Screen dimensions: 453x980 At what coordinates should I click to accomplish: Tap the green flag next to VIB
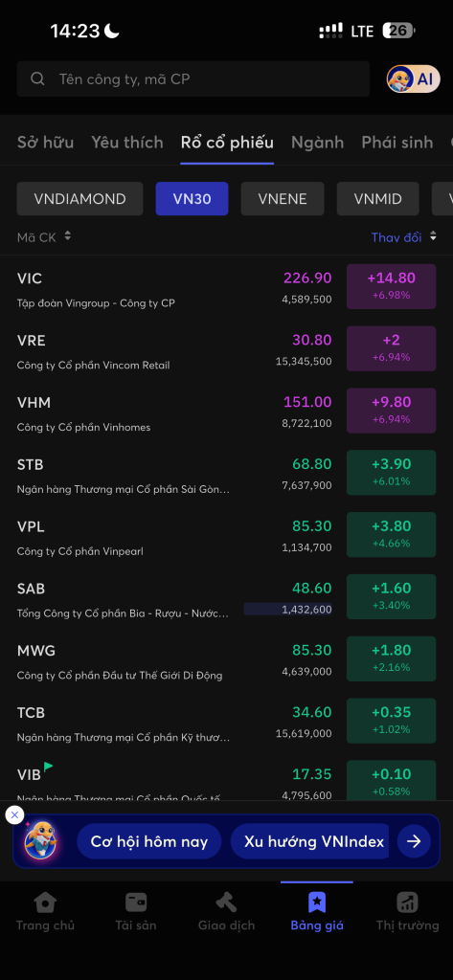pos(48,768)
